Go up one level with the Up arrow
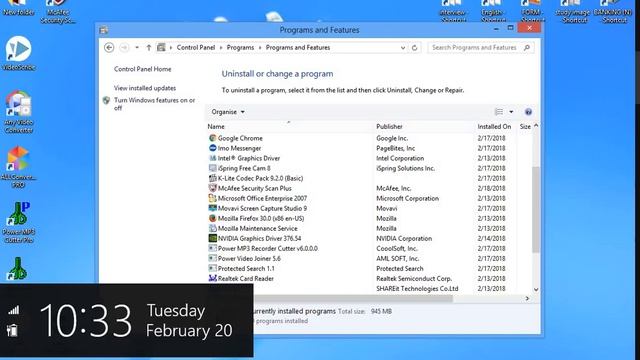This screenshot has width=640, height=360. (149, 48)
